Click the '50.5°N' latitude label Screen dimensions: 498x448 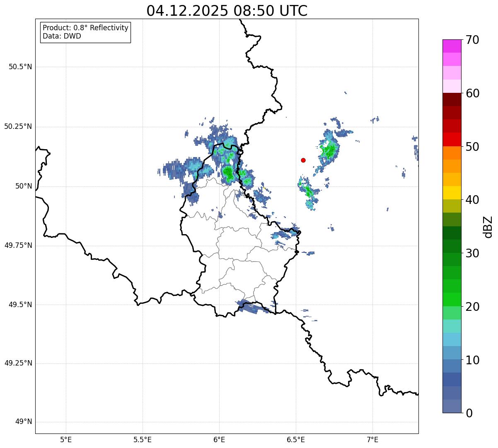[20, 67]
